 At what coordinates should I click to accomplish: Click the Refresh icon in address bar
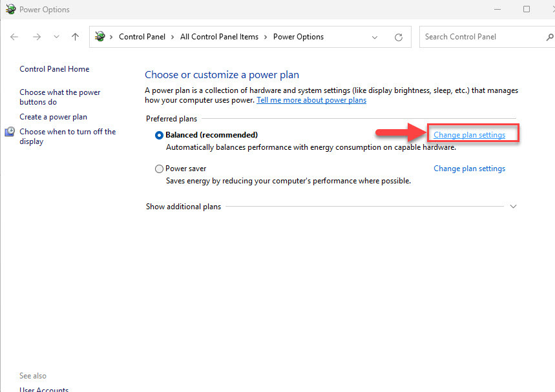pos(399,37)
